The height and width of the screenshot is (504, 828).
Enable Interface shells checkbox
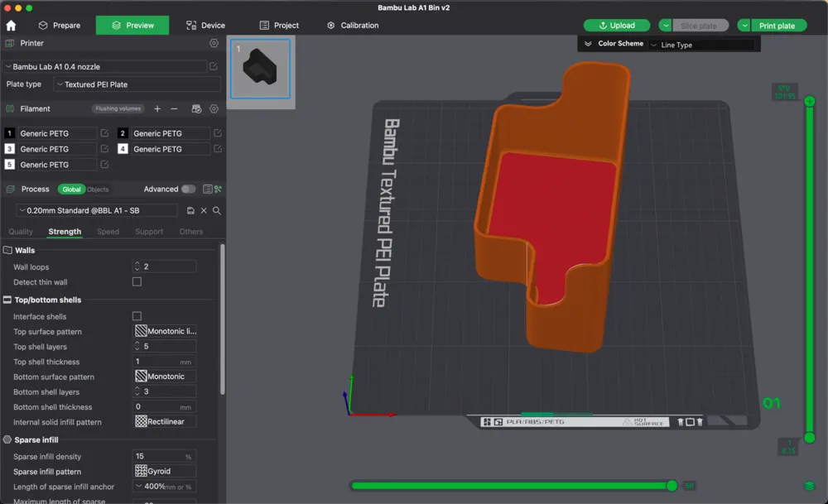coord(137,316)
